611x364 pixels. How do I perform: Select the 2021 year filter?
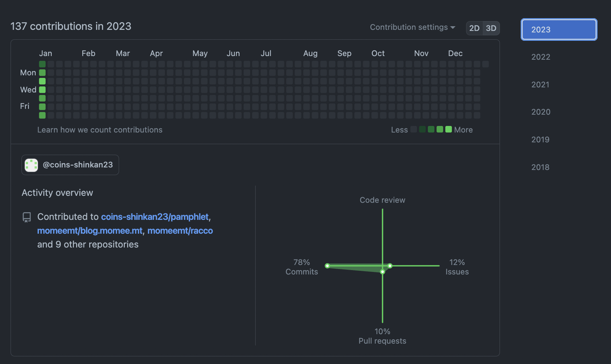pyautogui.click(x=540, y=85)
